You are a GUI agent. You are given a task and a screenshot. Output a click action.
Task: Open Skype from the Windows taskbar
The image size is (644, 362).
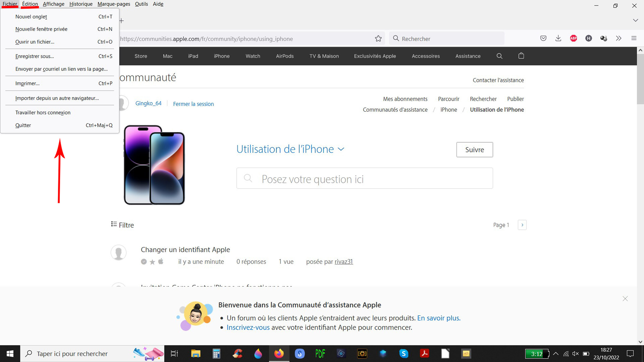tap(403, 354)
